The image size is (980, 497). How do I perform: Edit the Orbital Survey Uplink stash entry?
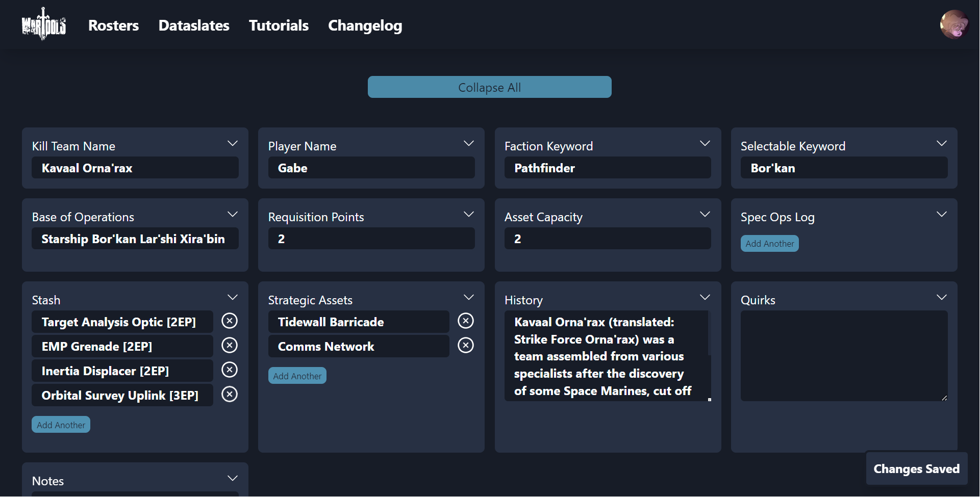click(x=122, y=395)
